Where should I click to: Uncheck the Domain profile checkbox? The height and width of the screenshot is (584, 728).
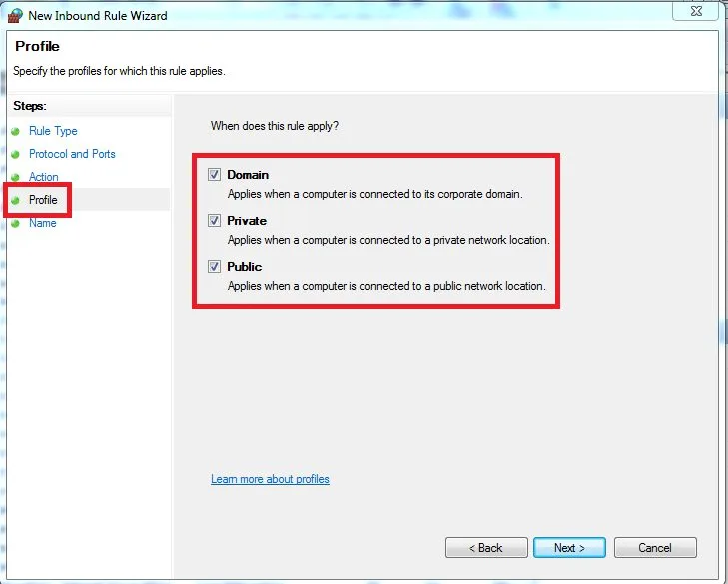(214, 175)
